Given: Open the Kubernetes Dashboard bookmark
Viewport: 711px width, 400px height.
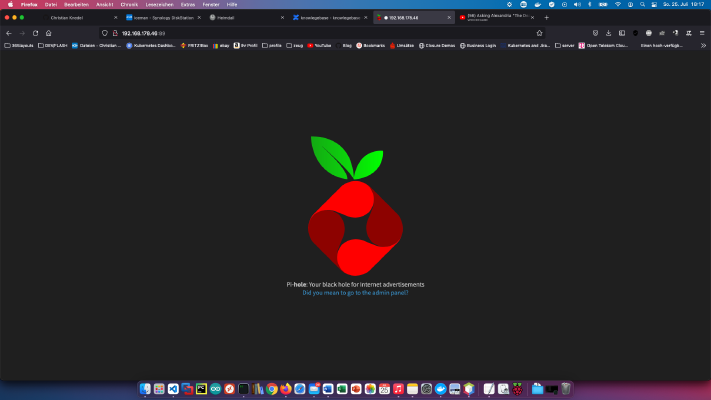Looking at the screenshot, I should click(x=151, y=45).
